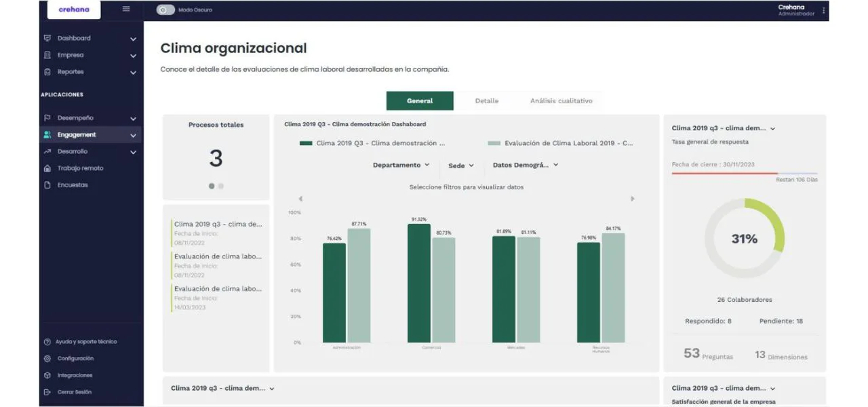The height and width of the screenshot is (407, 868).
Task: Click the 31% response rate donut chart
Action: coord(745,239)
